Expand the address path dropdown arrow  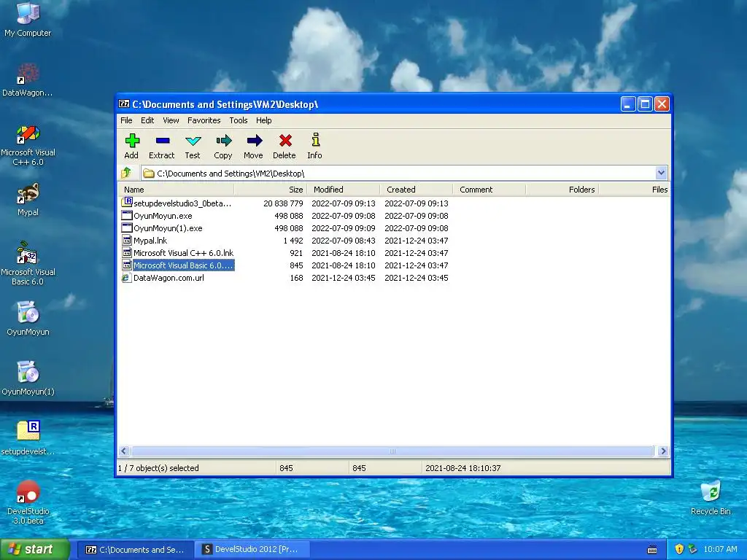click(661, 173)
